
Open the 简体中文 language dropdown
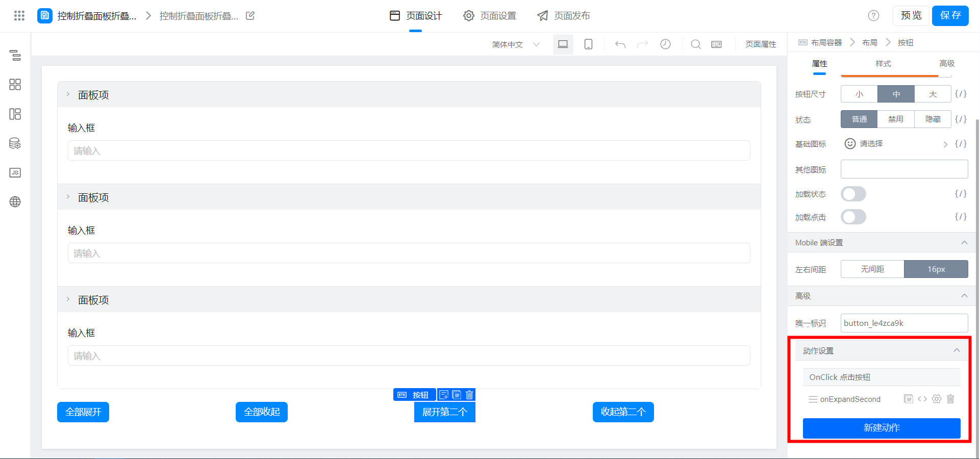point(516,44)
